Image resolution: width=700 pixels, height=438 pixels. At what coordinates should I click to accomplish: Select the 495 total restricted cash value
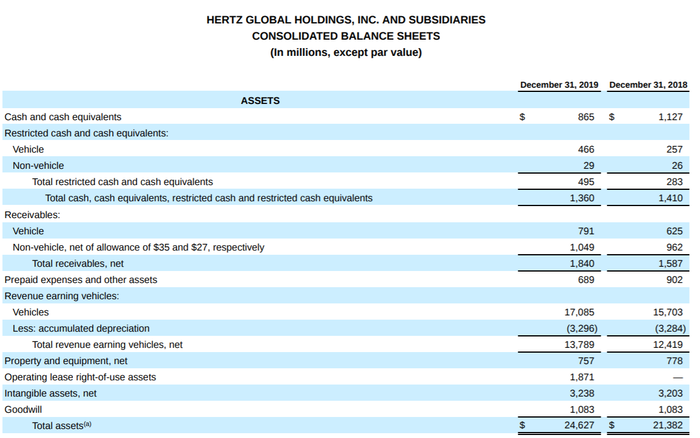(586, 182)
